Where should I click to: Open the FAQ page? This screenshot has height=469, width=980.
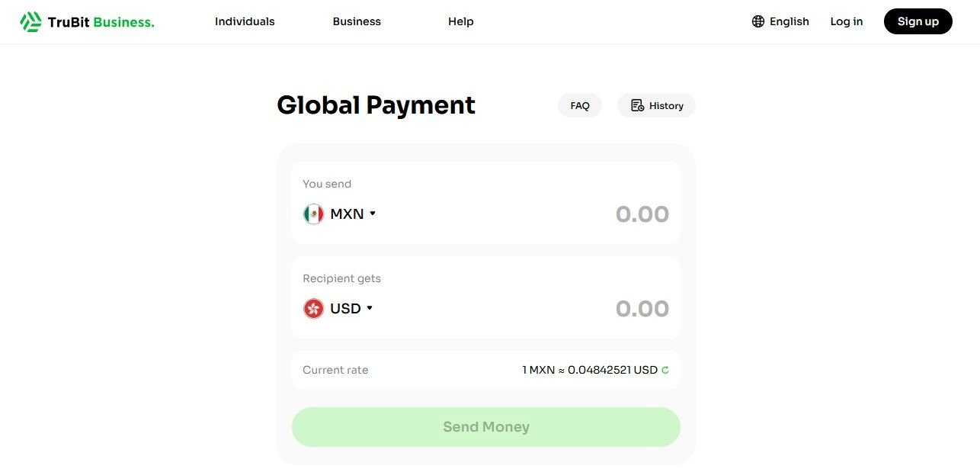(x=580, y=106)
